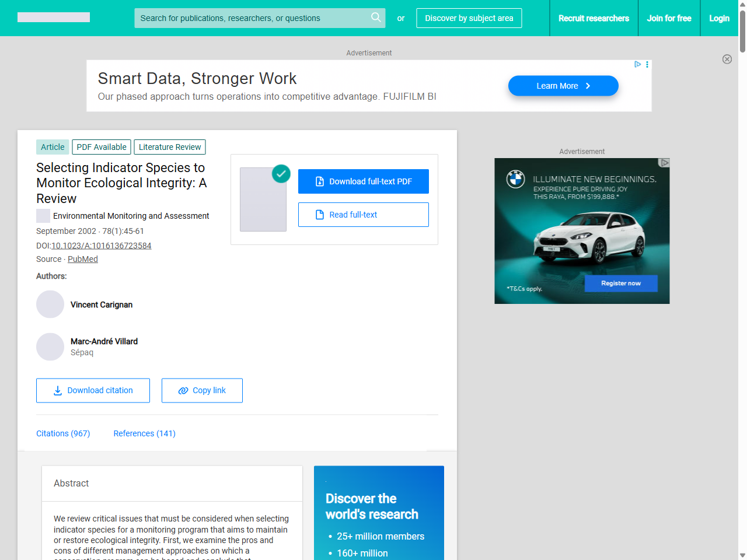Open the PubMed source link
Image resolution: width=747 pixels, height=560 pixels.
82,258
